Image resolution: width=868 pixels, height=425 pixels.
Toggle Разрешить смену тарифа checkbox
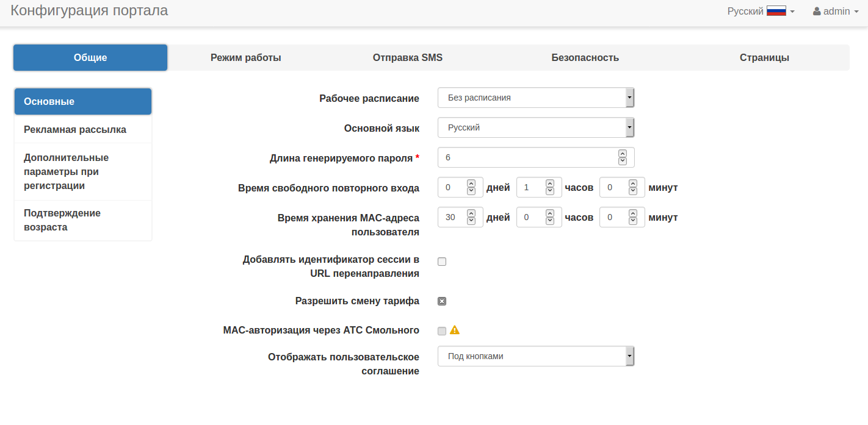442,301
